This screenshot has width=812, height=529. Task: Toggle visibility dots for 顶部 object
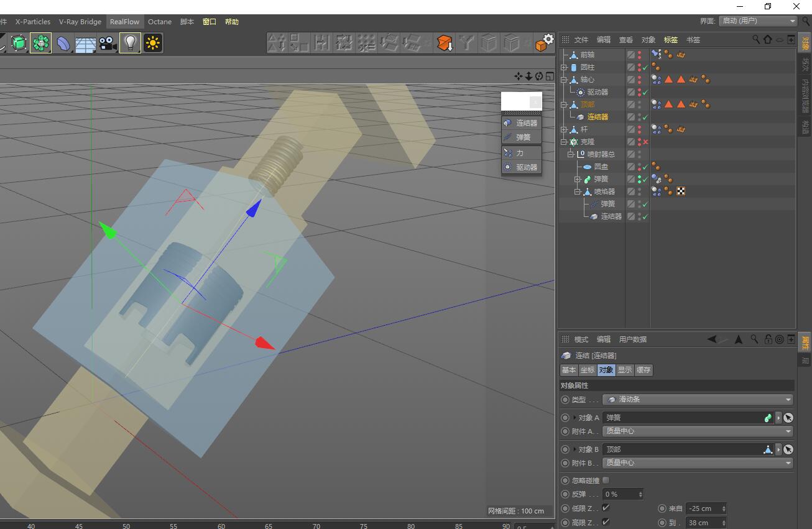coord(639,104)
